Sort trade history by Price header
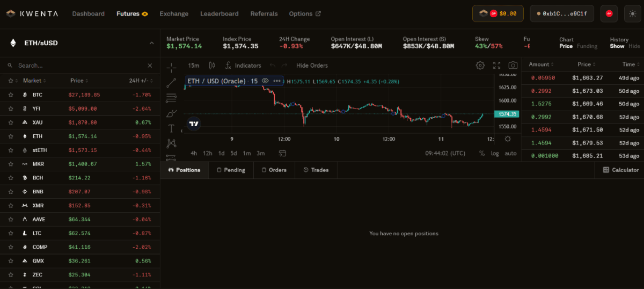This screenshot has height=289, width=644. (587, 64)
